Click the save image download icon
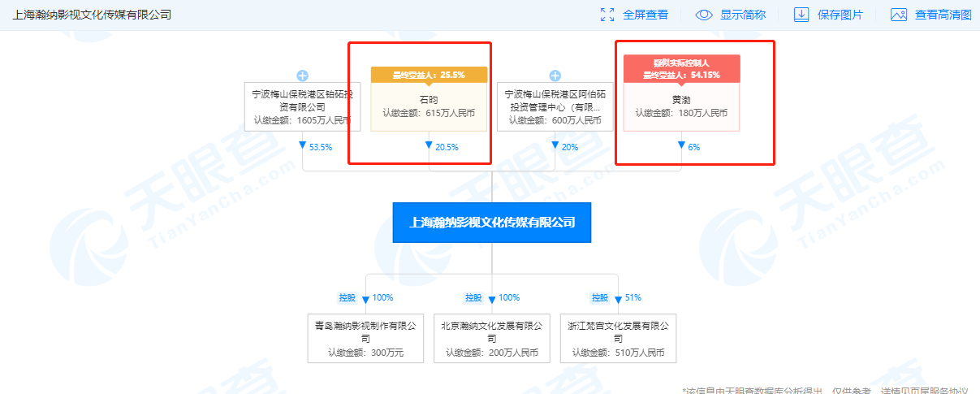This screenshot has height=394, width=980. coord(801,15)
